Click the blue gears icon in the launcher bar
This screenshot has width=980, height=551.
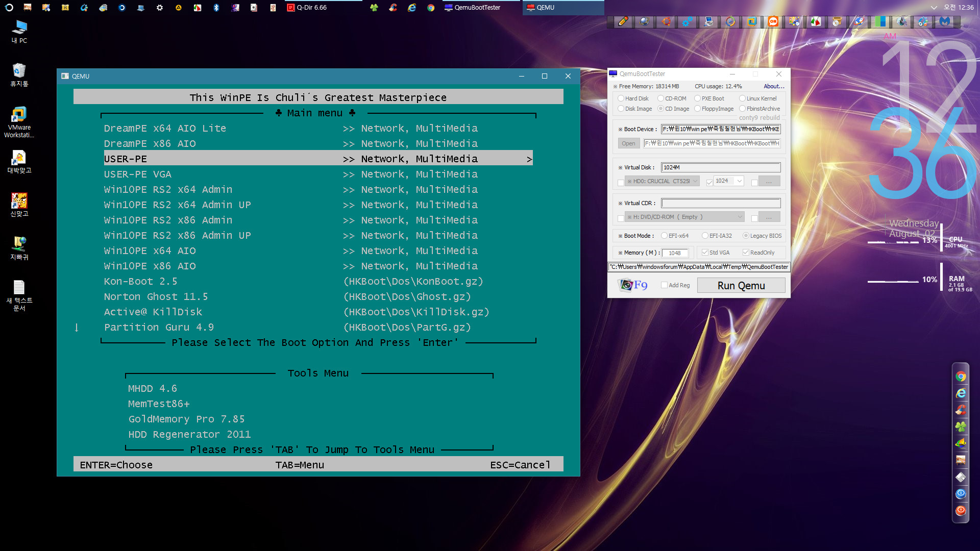(x=688, y=21)
